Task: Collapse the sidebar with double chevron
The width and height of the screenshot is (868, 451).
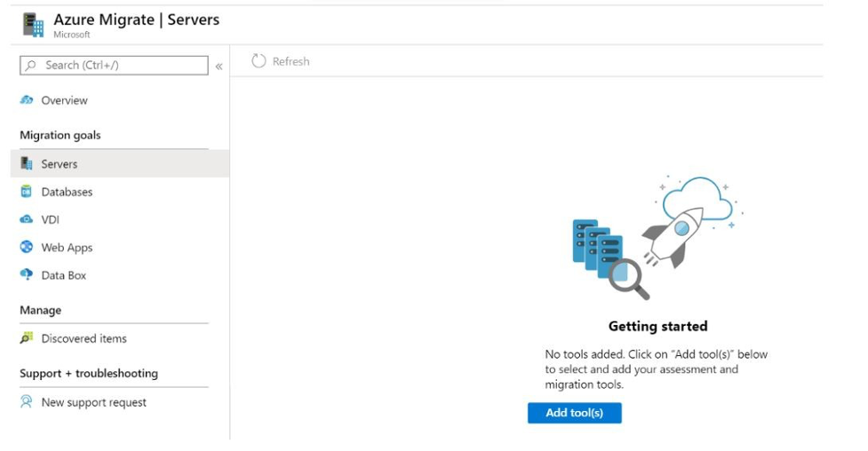Action: (219, 67)
